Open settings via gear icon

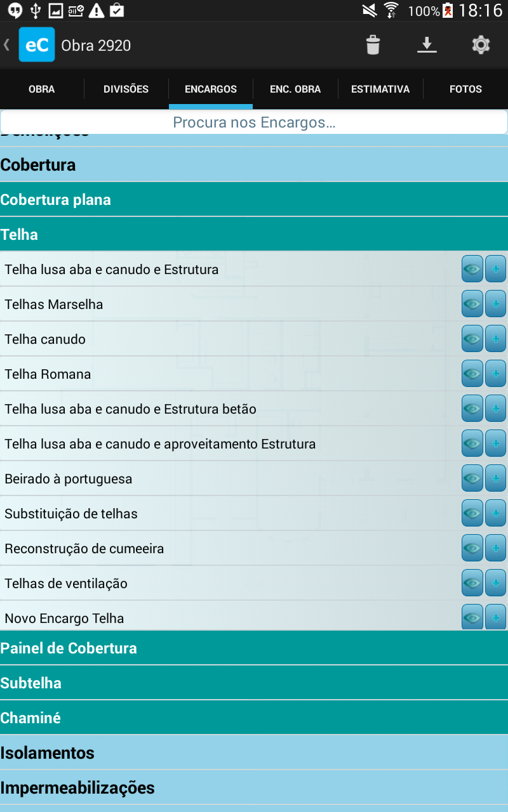click(481, 45)
